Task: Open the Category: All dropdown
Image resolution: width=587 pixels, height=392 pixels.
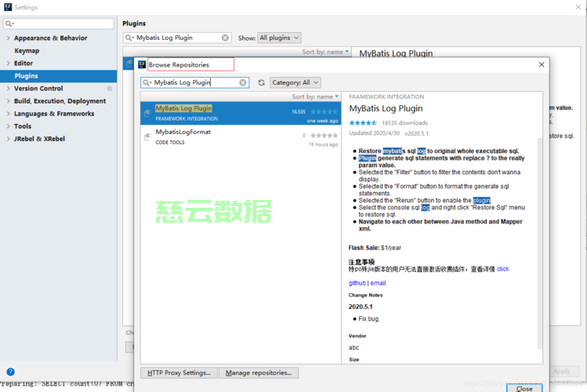Action: click(x=295, y=82)
